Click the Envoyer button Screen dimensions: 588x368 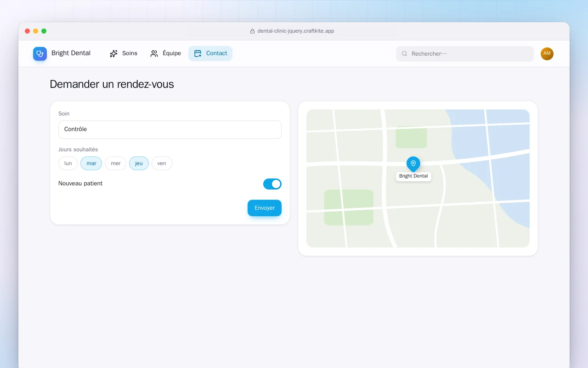[x=265, y=208]
